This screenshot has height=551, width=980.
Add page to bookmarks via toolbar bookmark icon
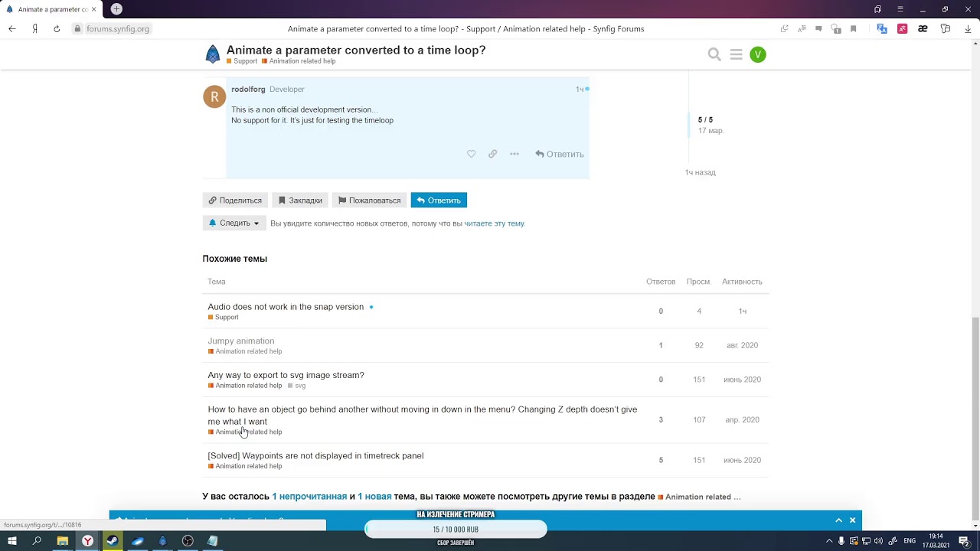pyautogui.click(x=853, y=28)
